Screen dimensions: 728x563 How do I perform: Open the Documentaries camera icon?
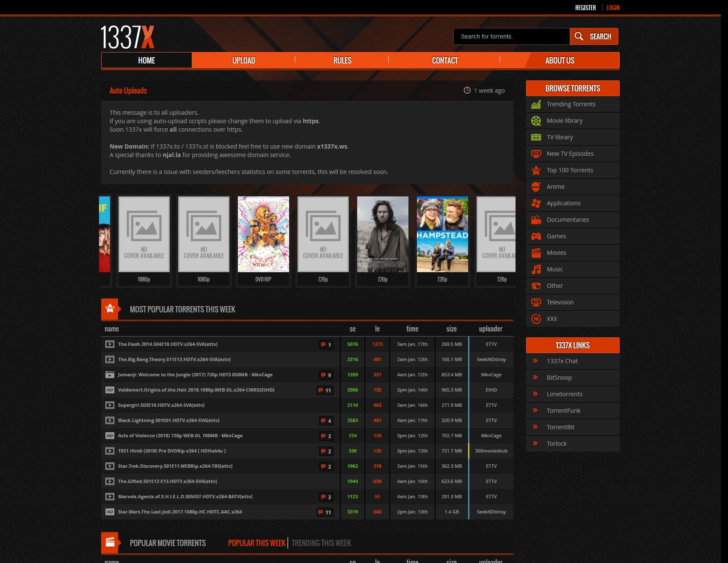pos(536,220)
